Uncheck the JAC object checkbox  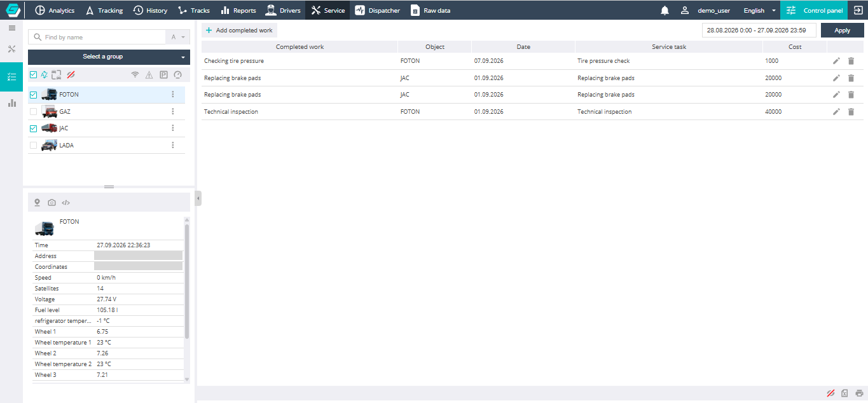pos(33,128)
